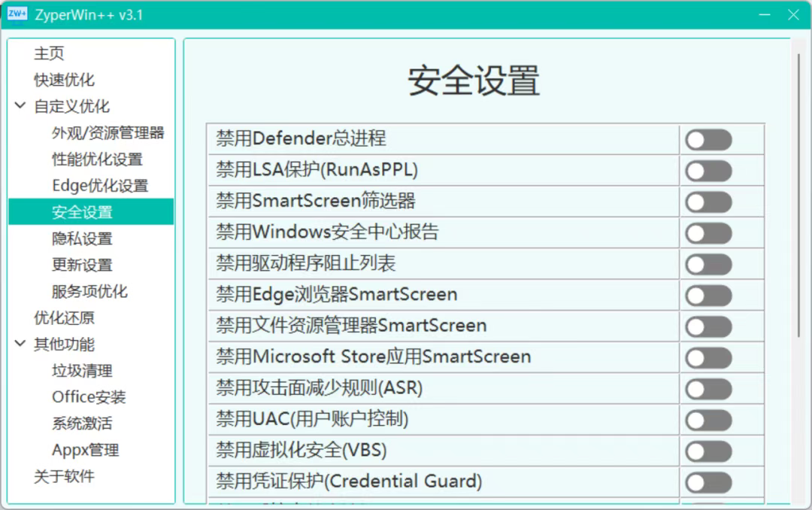Select Appx管理 in sidebar

[85, 451]
